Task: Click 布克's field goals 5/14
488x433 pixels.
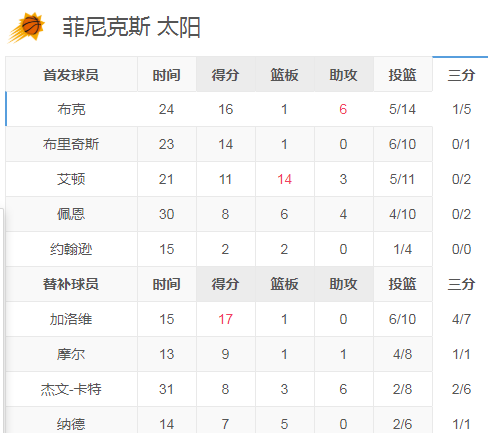Action: pos(402,109)
